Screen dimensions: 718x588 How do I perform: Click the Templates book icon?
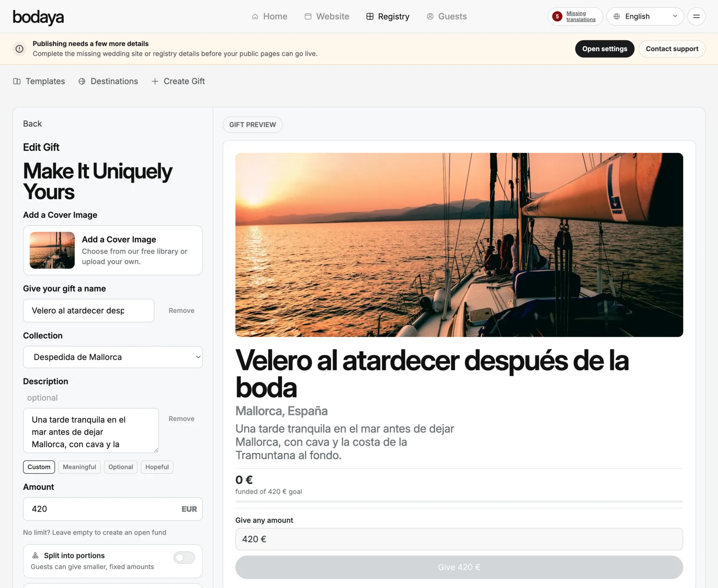[17, 81]
